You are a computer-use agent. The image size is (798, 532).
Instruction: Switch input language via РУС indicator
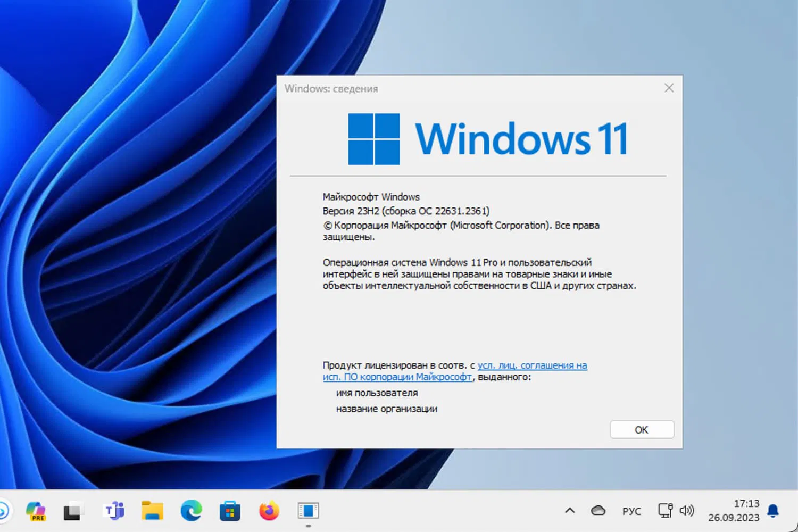631,511
